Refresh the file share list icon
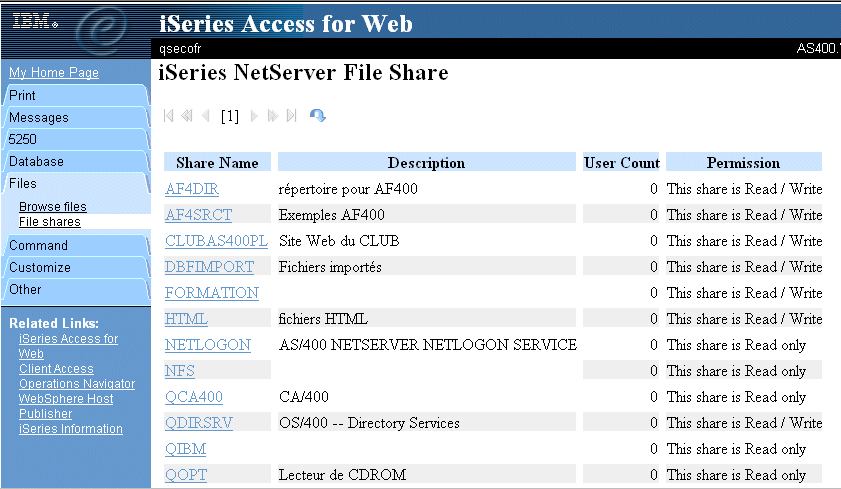 pyautogui.click(x=318, y=115)
